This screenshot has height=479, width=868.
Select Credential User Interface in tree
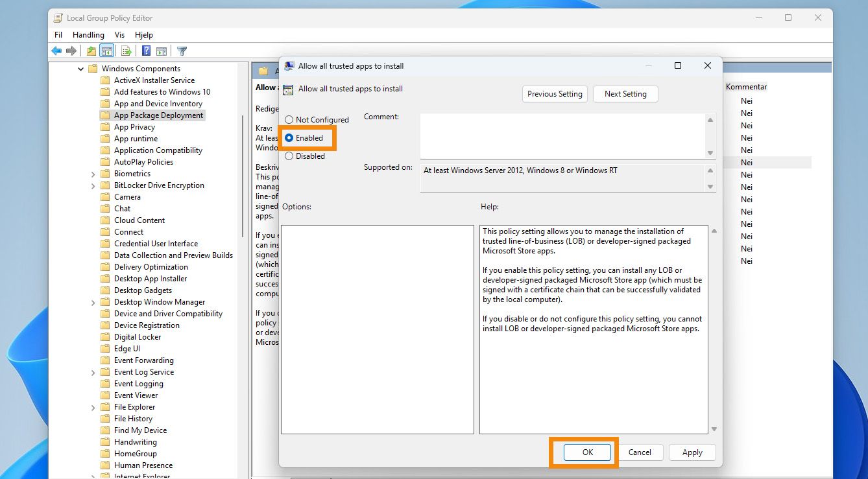pos(156,244)
